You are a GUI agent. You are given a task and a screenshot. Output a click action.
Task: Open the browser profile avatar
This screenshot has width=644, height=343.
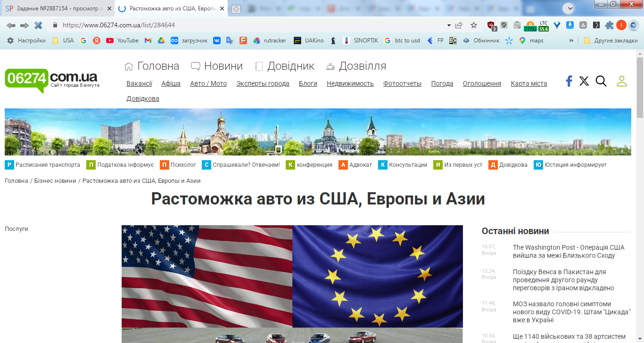[x=621, y=25]
